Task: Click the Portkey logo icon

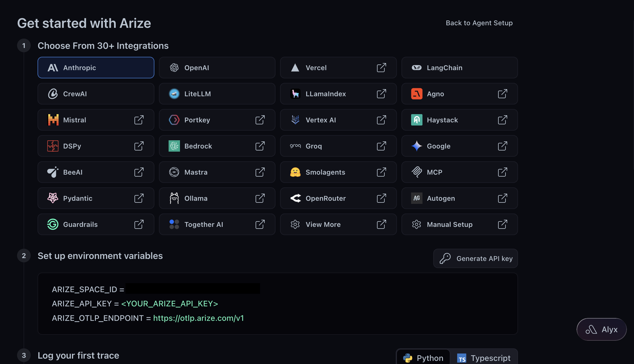Action: point(174,120)
